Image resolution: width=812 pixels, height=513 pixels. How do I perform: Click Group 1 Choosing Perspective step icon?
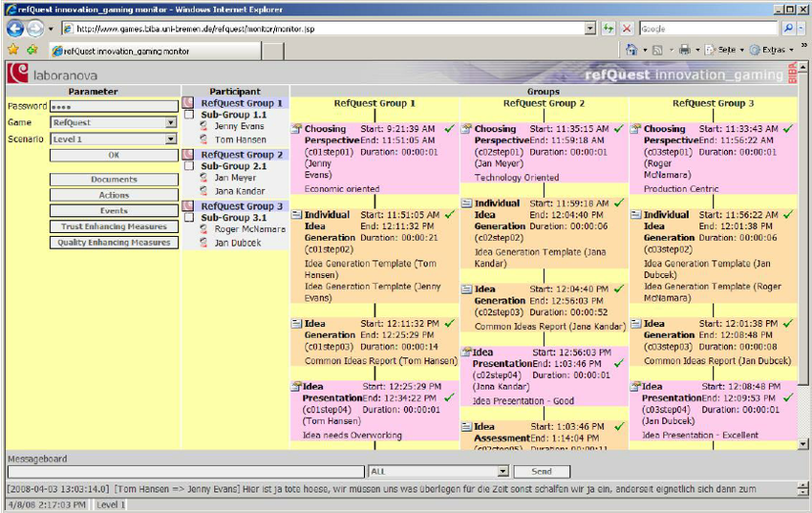(x=296, y=129)
